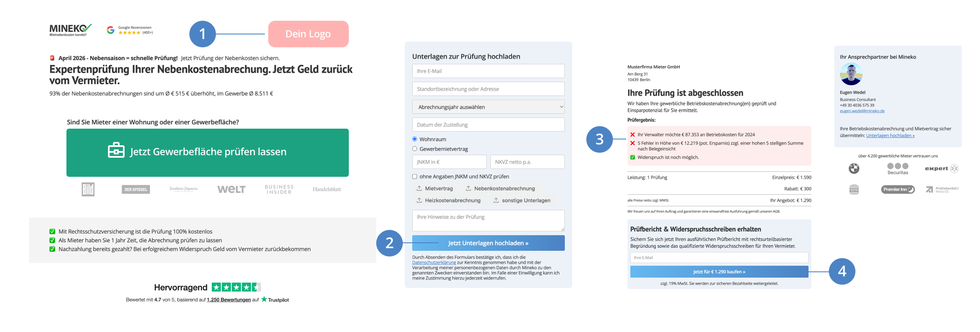Click the Securitas customer logo
This screenshot has height=332, width=980.
898,168
